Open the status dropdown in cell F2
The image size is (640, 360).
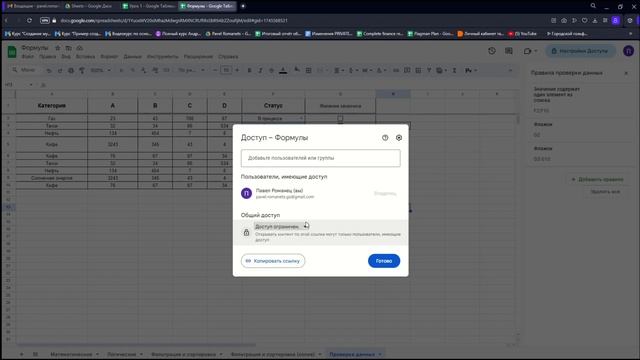click(x=301, y=118)
